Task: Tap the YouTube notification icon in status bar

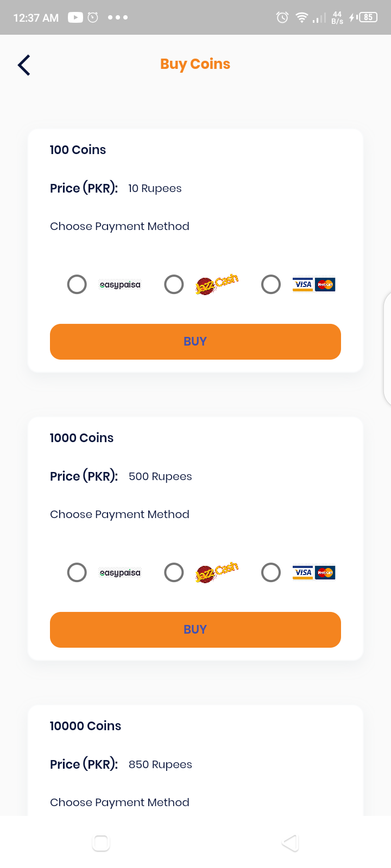Action: tap(75, 17)
